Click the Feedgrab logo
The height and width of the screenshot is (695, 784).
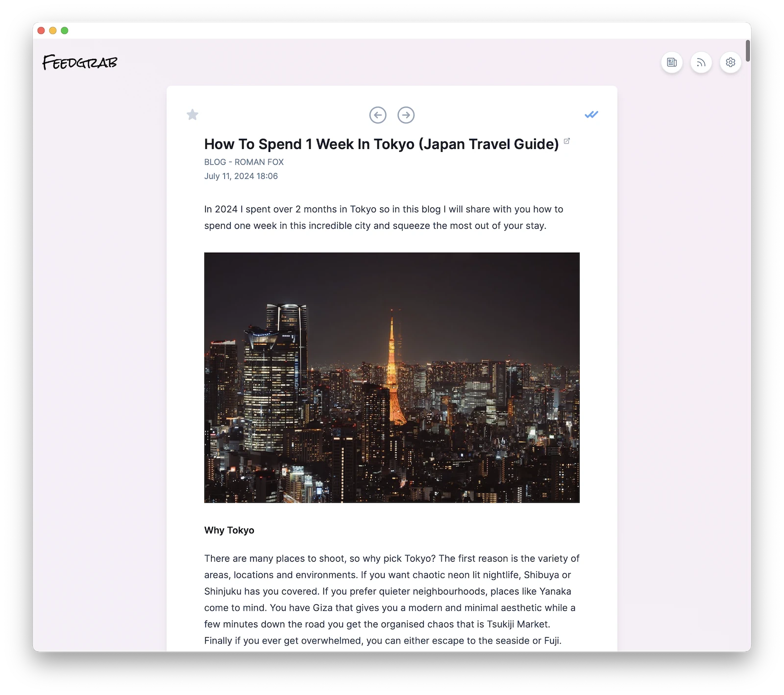click(80, 62)
